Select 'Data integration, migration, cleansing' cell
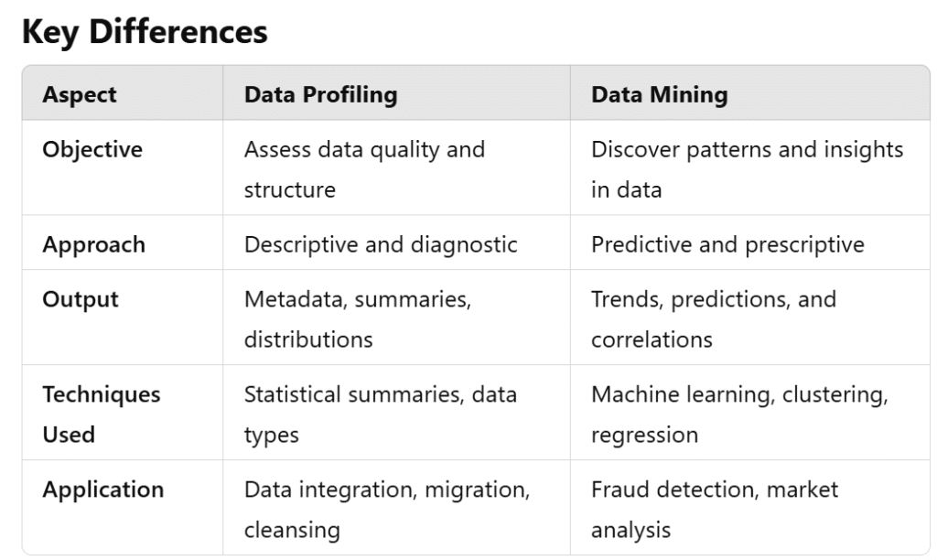 coord(386,510)
